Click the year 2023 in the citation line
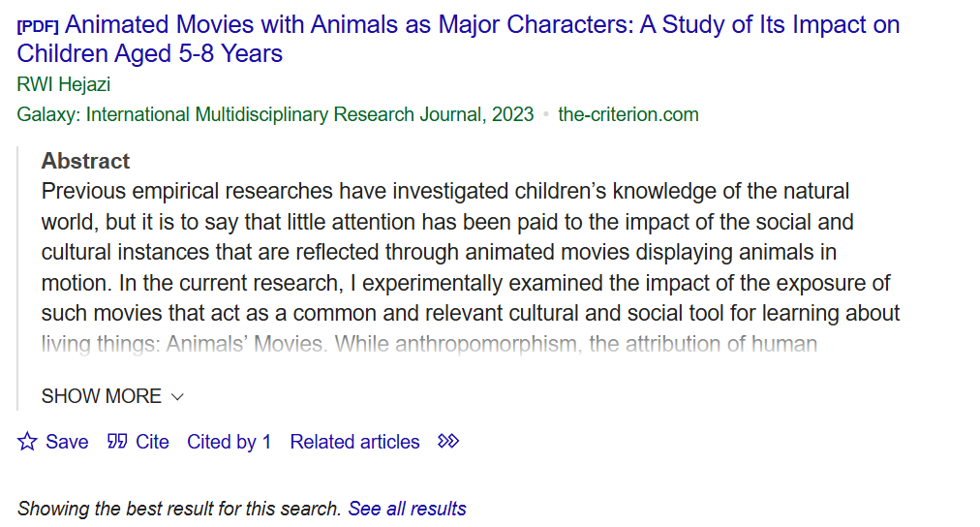The image size is (980, 527). 512,114
